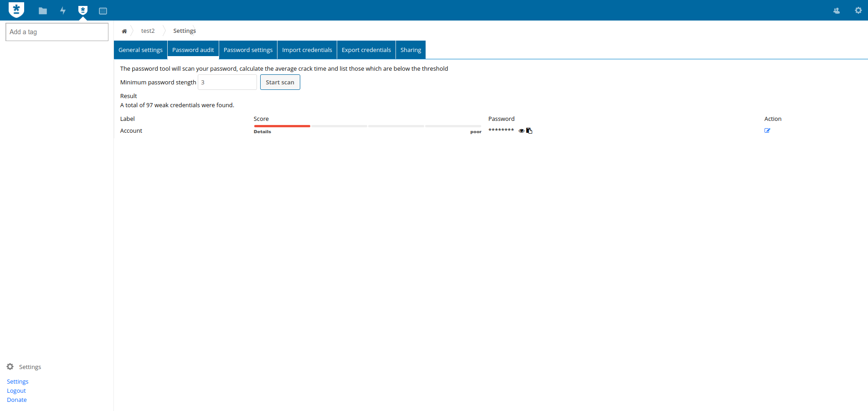Switch to the Sharing tab

(x=411, y=50)
